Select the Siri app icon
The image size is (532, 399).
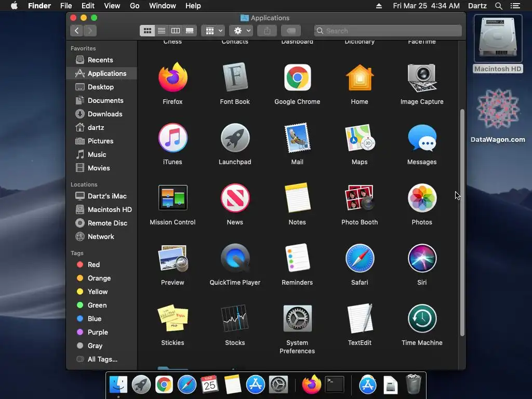click(422, 258)
